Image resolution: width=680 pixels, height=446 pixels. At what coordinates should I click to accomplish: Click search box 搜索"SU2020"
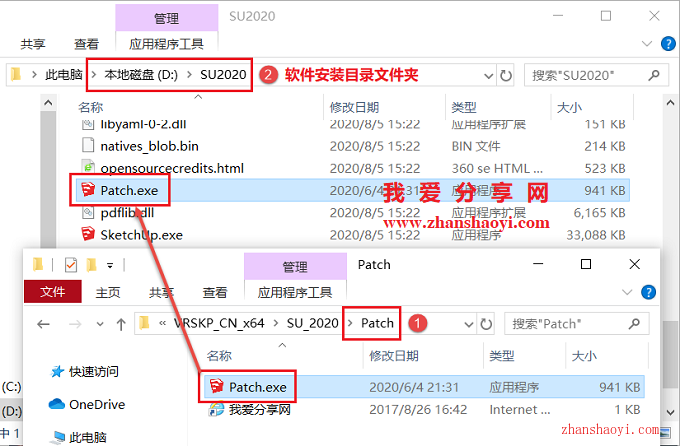pos(596,75)
